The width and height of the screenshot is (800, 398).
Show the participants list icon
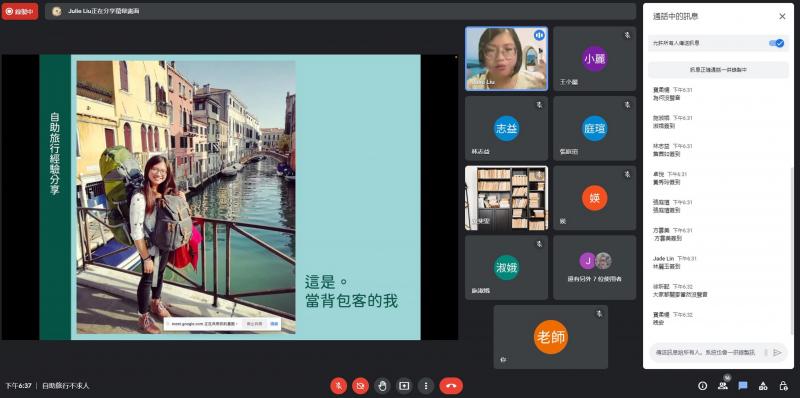722,385
